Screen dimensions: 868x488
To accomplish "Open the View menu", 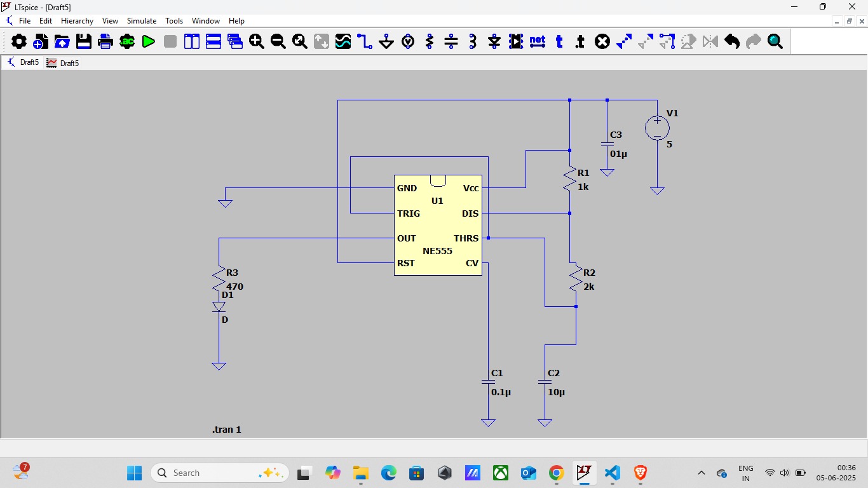I will click(x=110, y=21).
